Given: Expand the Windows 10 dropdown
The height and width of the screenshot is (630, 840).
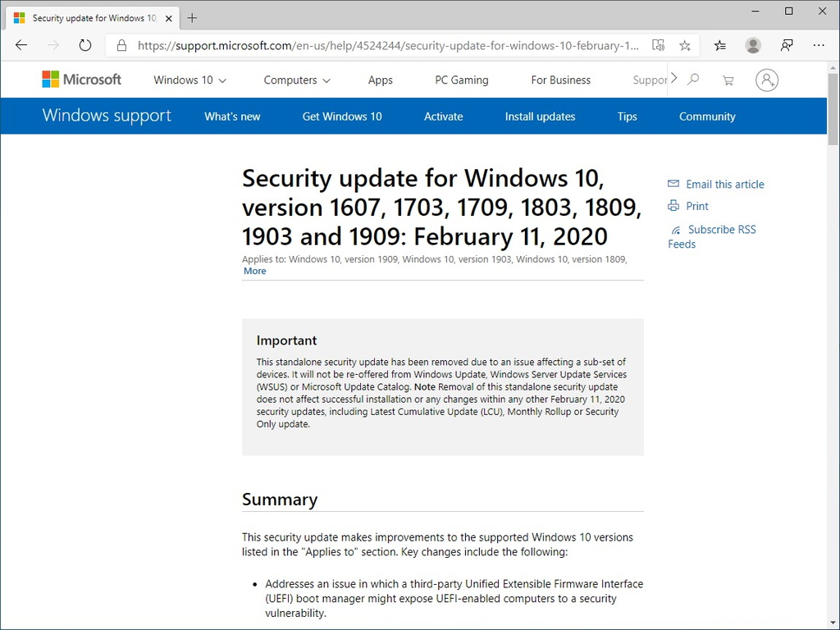Looking at the screenshot, I should [189, 80].
